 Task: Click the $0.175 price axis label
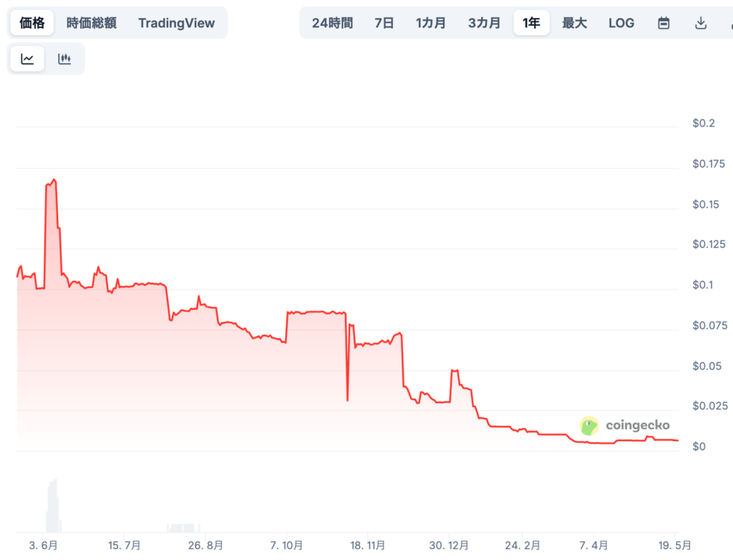(x=709, y=164)
